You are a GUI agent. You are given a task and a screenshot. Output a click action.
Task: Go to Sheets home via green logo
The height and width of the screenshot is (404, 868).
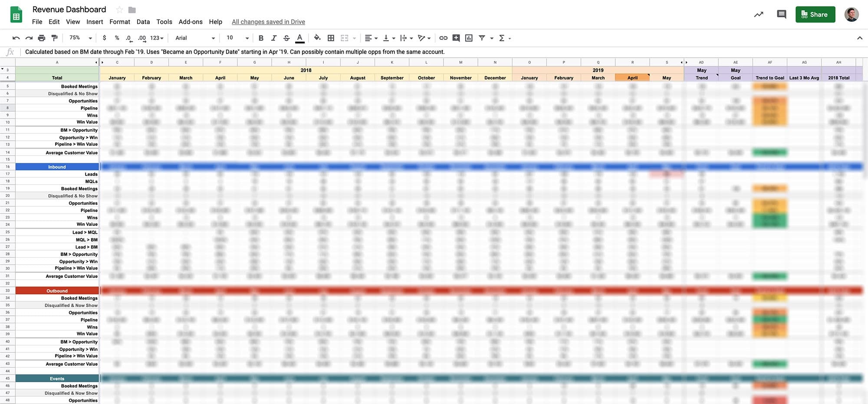[16, 15]
